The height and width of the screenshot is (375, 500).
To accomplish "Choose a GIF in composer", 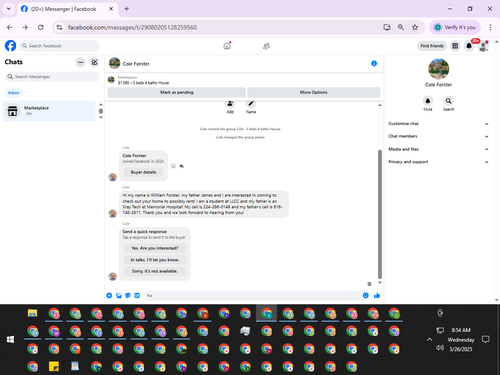I will (137, 295).
